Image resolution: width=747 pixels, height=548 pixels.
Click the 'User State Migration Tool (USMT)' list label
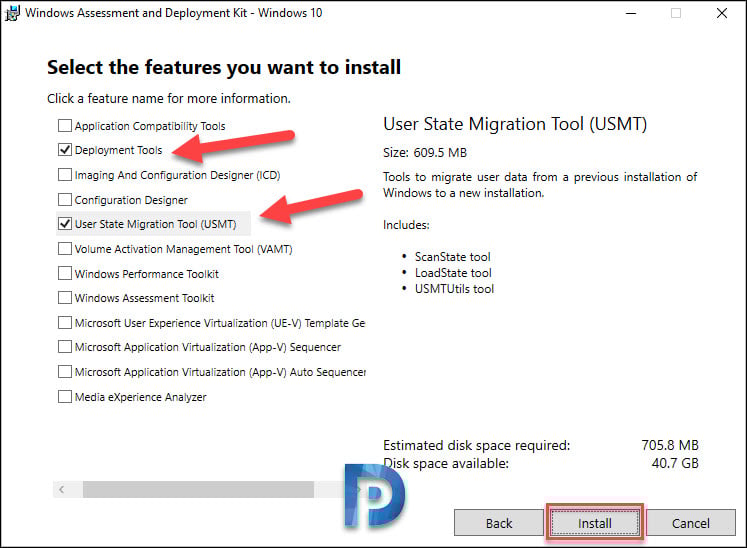(x=155, y=224)
